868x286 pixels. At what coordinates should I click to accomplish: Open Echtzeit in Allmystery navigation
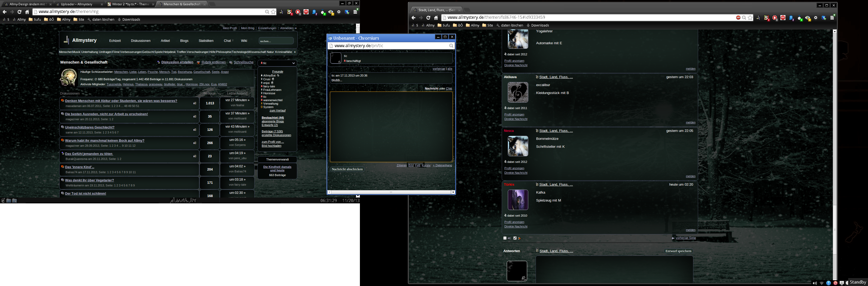pyautogui.click(x=115, y=41)
